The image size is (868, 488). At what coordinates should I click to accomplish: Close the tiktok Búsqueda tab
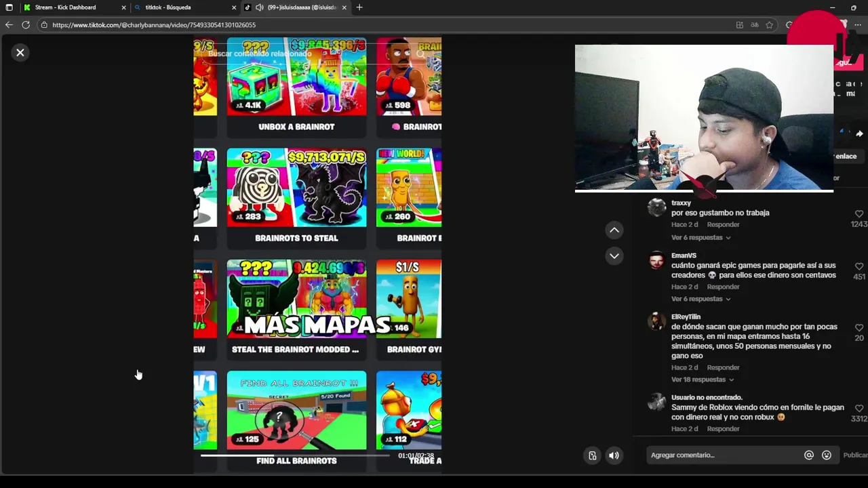[x=234, y=7]
